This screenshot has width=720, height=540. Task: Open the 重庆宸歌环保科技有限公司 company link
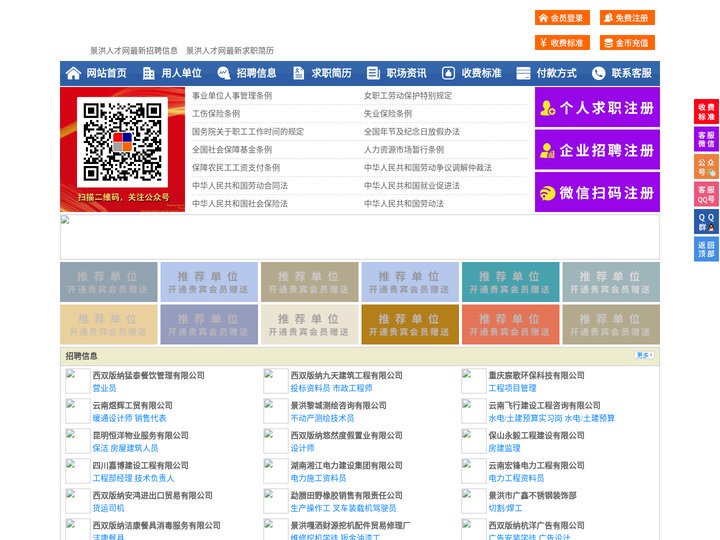click(x=536, y=375)
